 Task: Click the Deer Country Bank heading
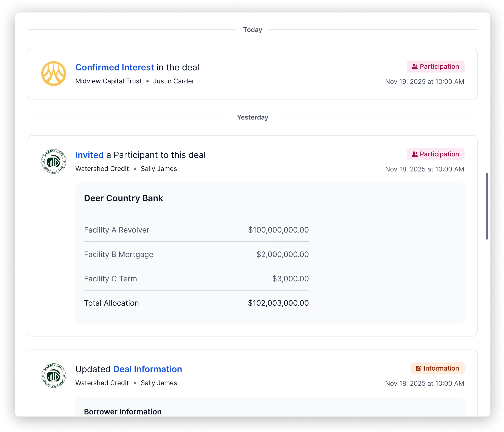(123, 198)
